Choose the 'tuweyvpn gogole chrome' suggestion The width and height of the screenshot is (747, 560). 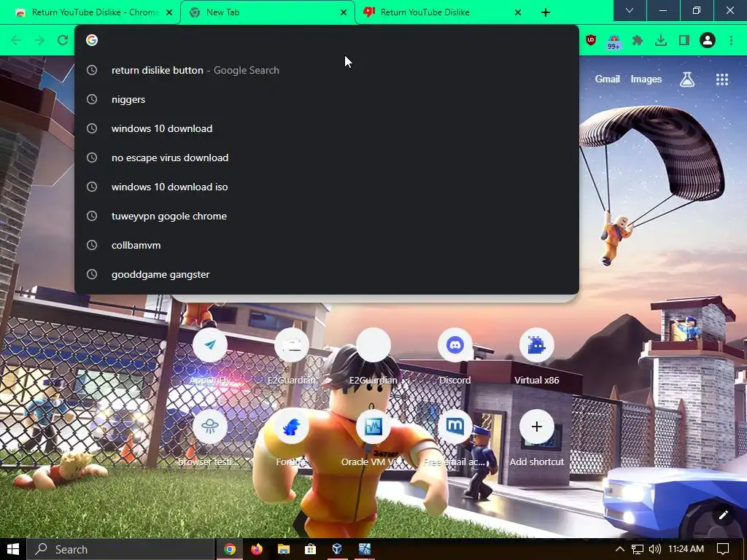tap(327, 216)
